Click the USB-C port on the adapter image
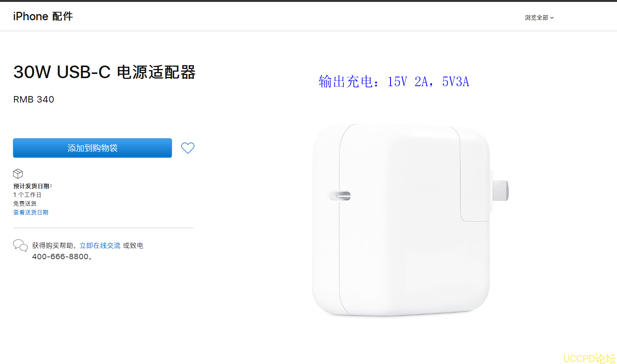The height and width of the screenshot is (364, 617). [x=340, y=196]
